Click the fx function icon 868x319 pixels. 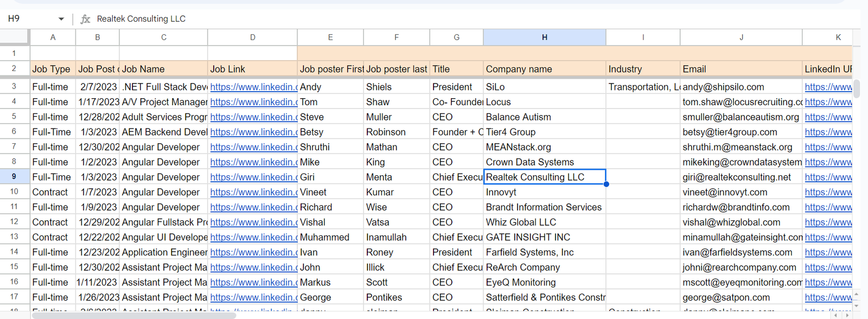[85, 19]
